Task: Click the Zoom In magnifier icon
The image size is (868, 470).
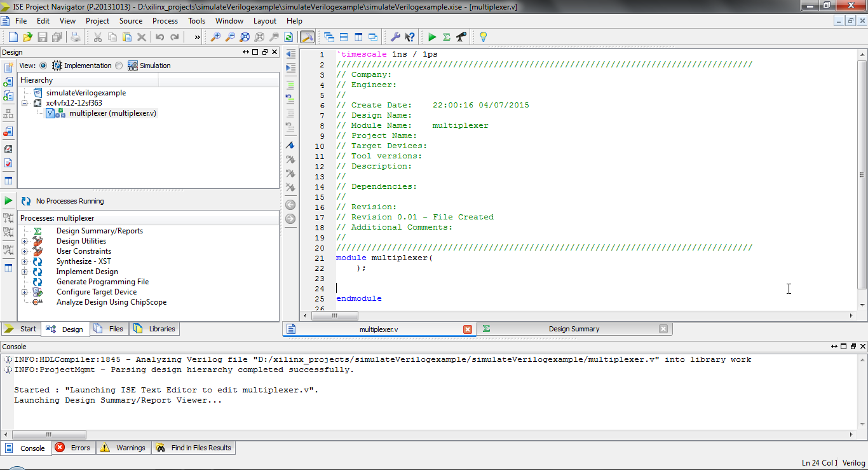Action: pyautogui.click(x=215, y=38)
